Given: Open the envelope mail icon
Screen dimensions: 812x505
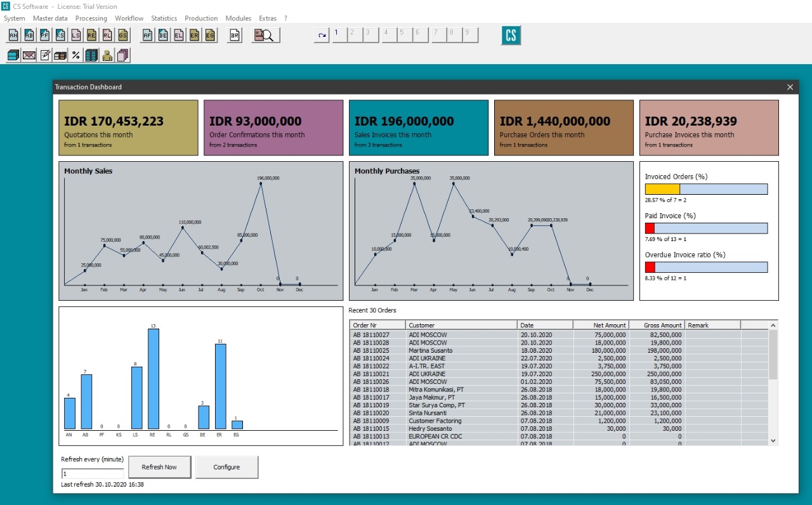Looking at the screenshot, I should (x=29, y=55).
